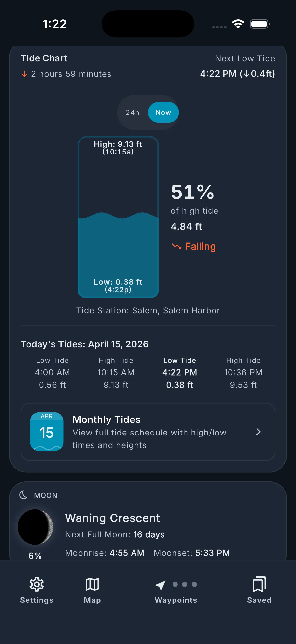Viewport: 296px width, 644px height.
Task: Select the 4:00 AM Low Tide entry
Action: (x=52, y=372)
